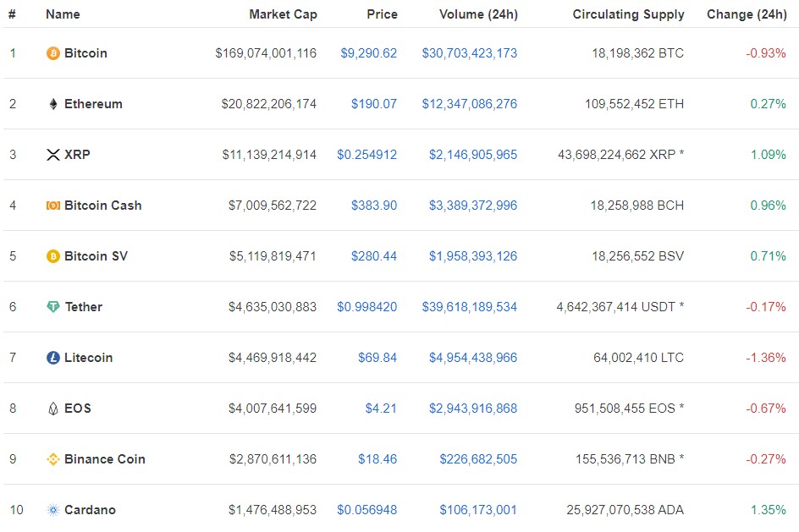Image resolution: width=799 pixels, height=532 pixels.
Task: Click the EOS logo icon
Action: point(53,409)
